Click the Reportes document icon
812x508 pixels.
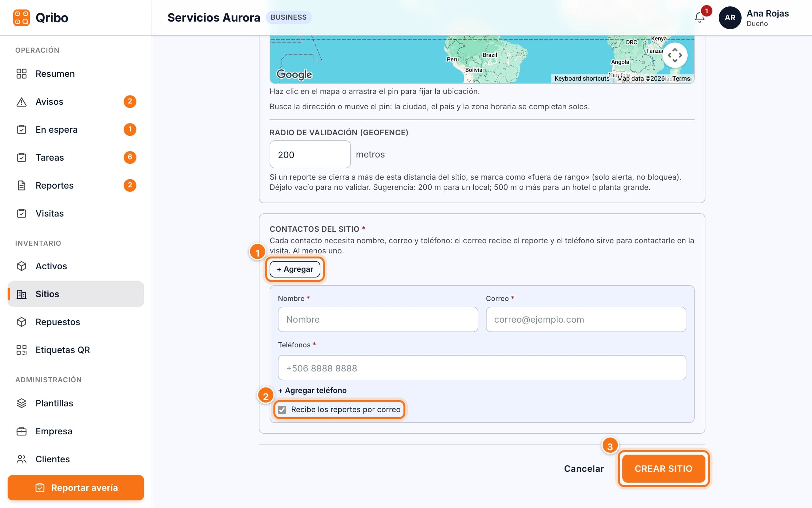click(22, 185)
